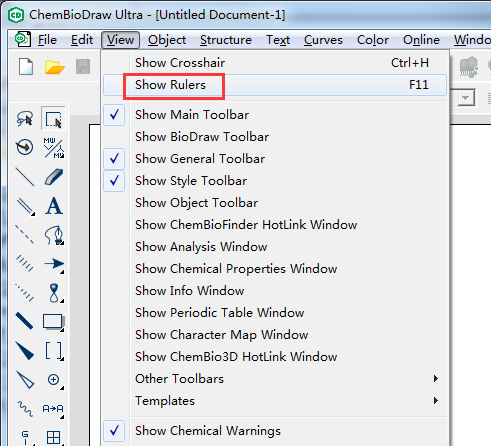Image resolution: width=491 pixels, height=446 pixels.
Task: Create a new document icon
Action: coord(26,66)
